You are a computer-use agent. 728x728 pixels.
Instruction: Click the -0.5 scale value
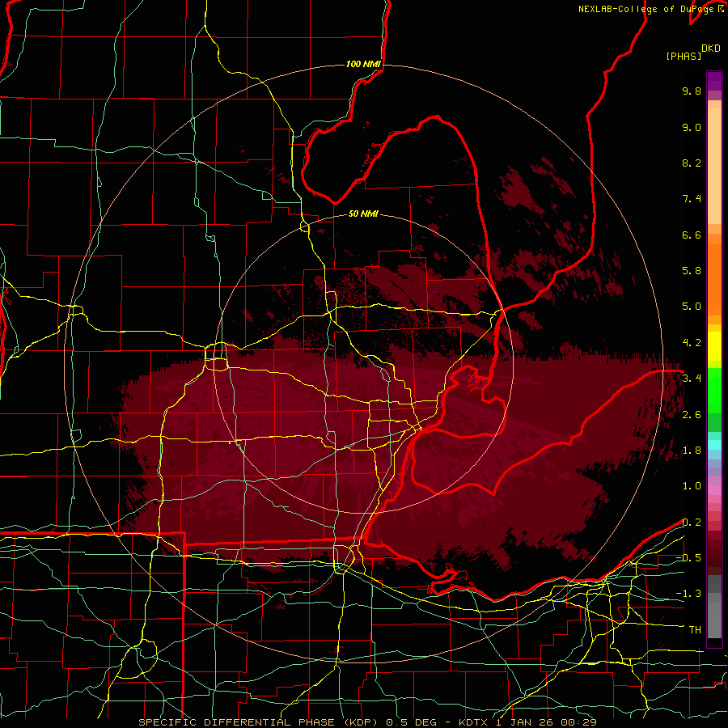point(688,558)
